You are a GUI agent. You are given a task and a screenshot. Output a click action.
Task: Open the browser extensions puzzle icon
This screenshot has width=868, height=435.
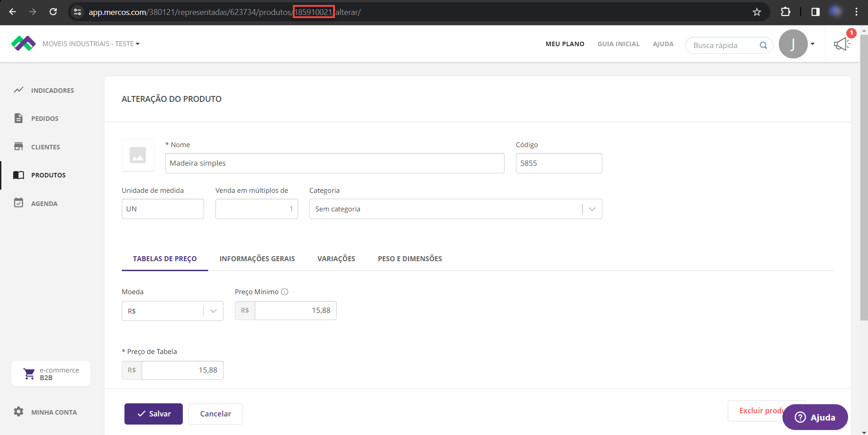coord(786,12)
